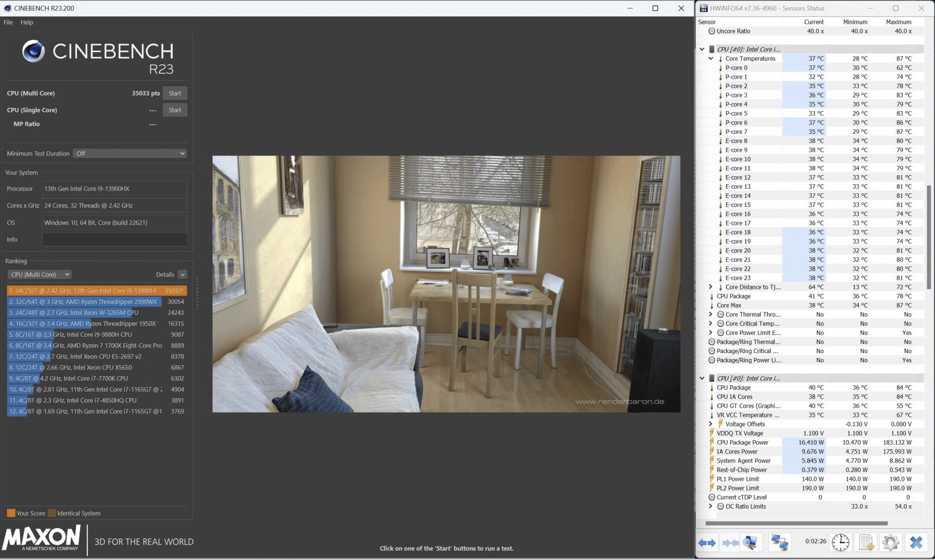Click the Current cTDP Level icon
Screen dimensions: 935x560
click(x=712, y=498)
